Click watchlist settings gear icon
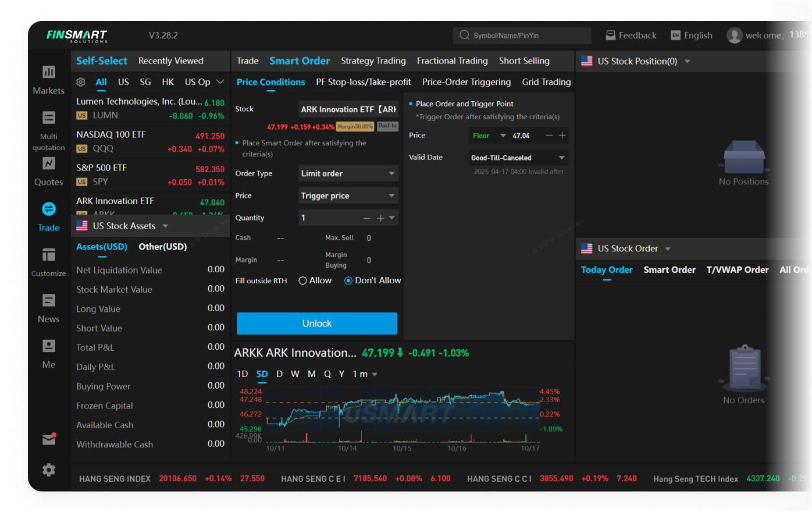Screen dimensions: 812x512 coord(81,82)
